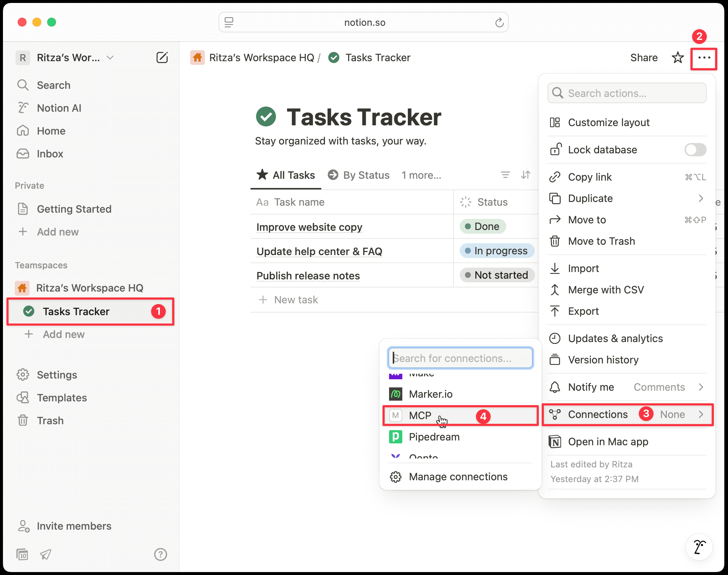Click the Not started status tag
Viewport: 728px width, 575px height.
coord(497,275)
